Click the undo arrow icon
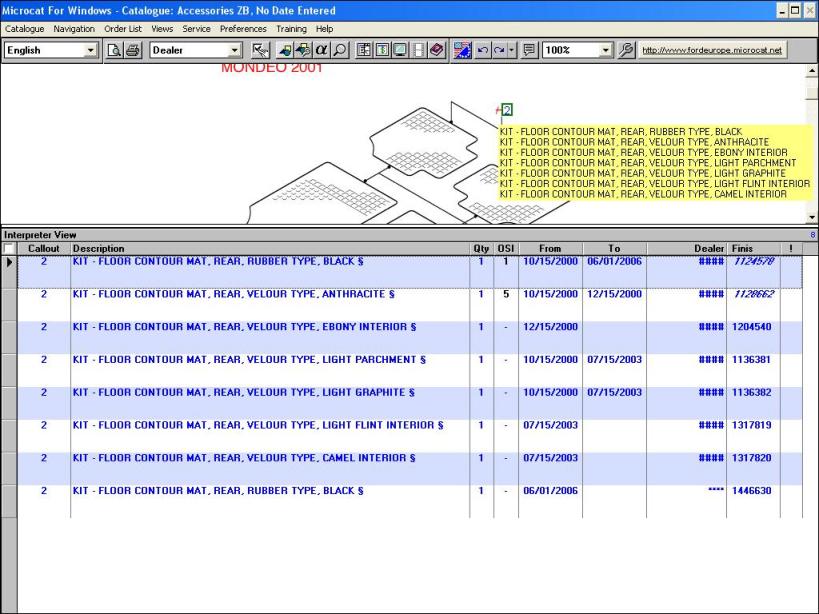The height and width of the screenshot is (614, 819). [x=482, y=50]
